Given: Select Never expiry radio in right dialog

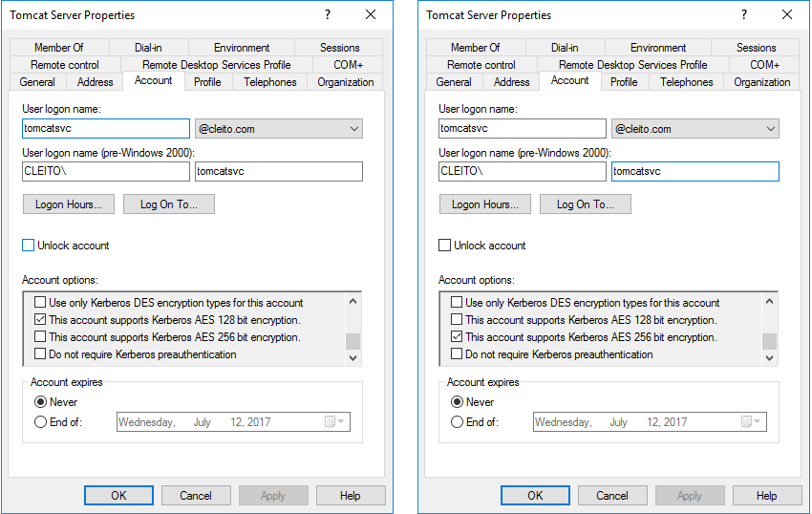Looking at the screenshot, I should tap(457, 402).
